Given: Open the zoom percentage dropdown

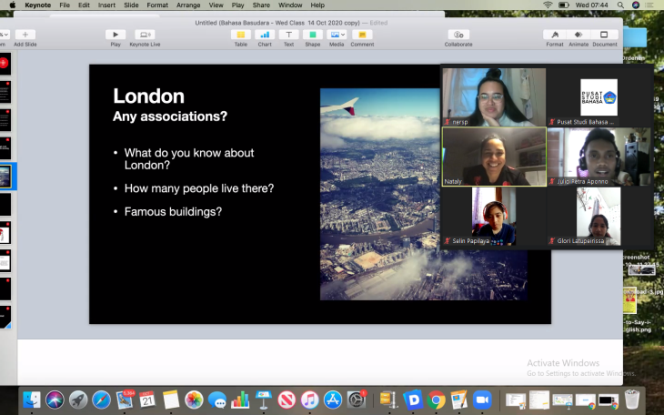Looking at the screenshot, I should click(5, 35).
